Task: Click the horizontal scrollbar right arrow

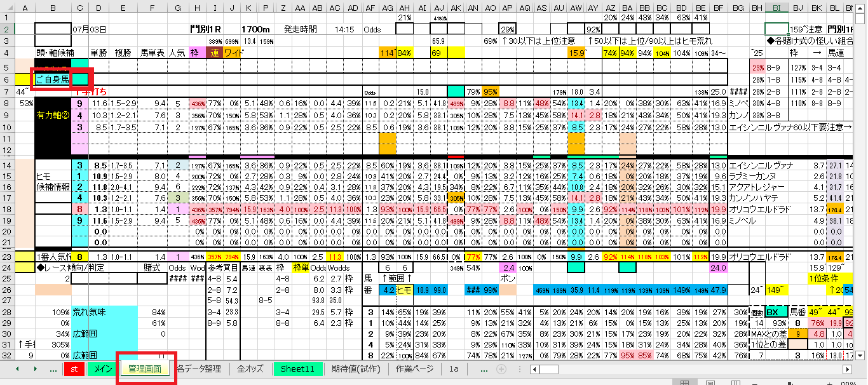Action: (846, 369)
